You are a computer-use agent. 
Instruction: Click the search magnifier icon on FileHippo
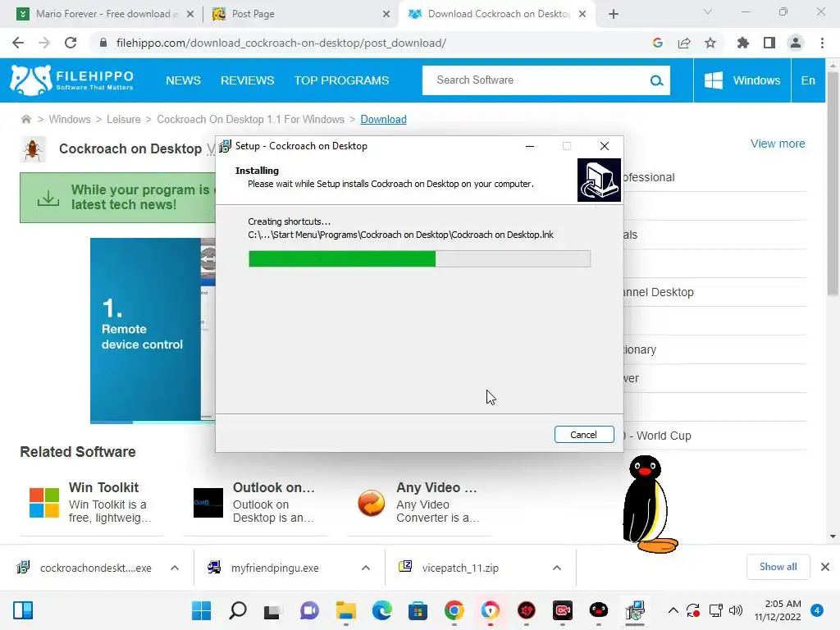tap(656, 80)
